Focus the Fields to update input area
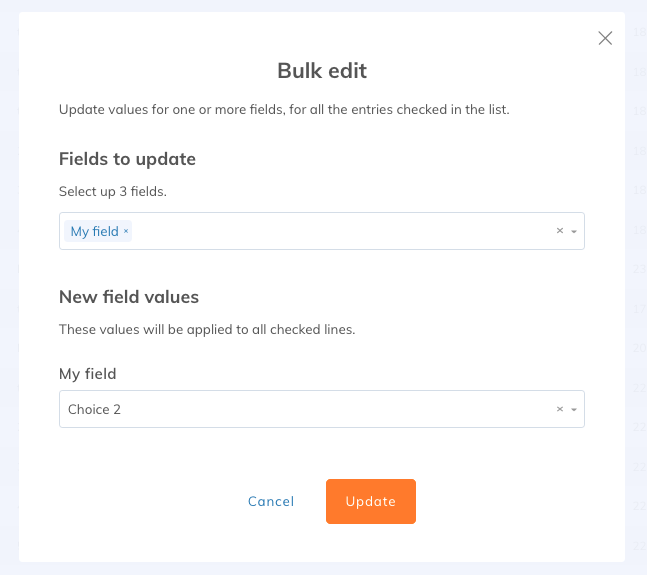647x575 pixels. tap(340, 231)
